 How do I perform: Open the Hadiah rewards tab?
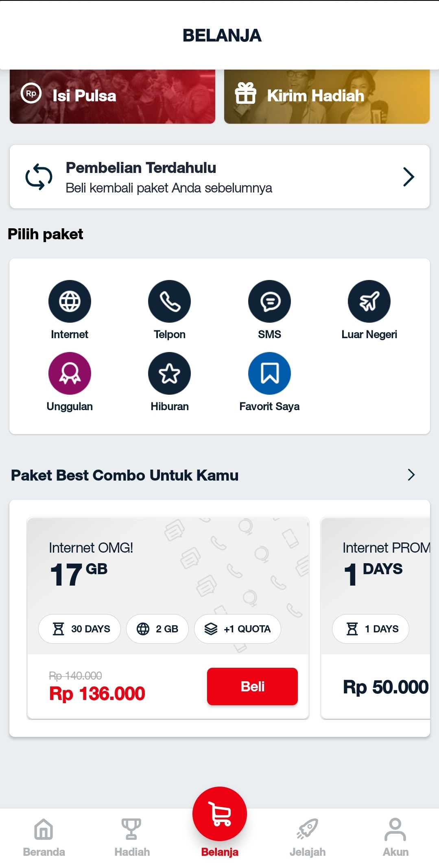pos(131,836)
